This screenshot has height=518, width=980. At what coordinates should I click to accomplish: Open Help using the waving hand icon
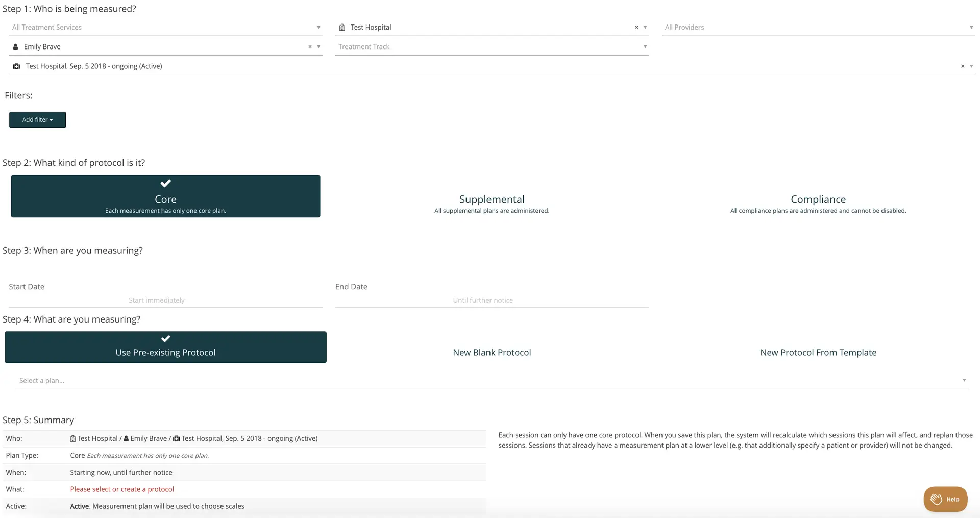point(937,499)
